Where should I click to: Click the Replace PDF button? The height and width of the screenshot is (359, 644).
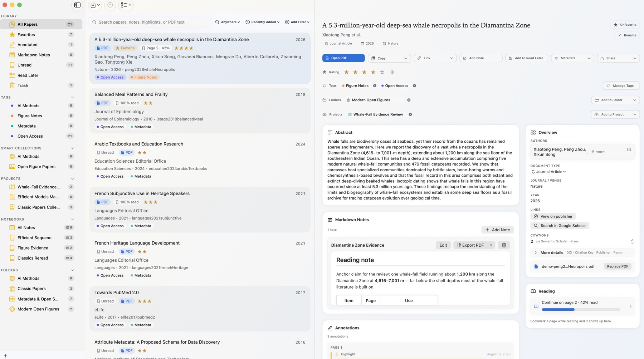coord(618,266)
